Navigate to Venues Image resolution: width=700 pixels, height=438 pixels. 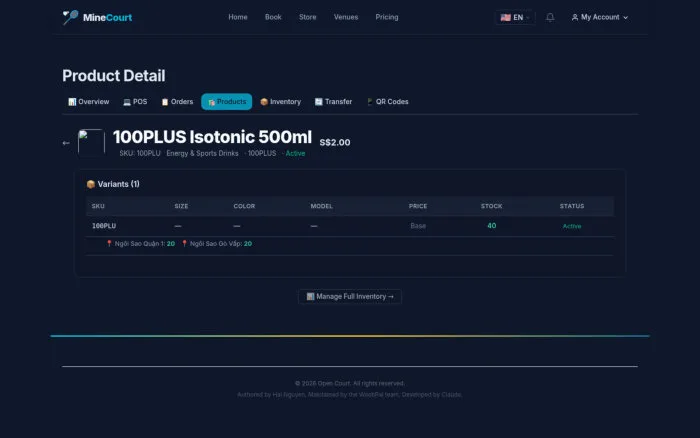point(346,17)
